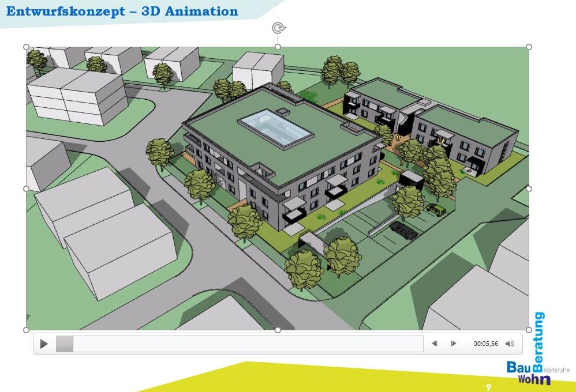This screenshot has width=576, height=392.
Task: Step the video backward
Action: (x=435, y=344)
